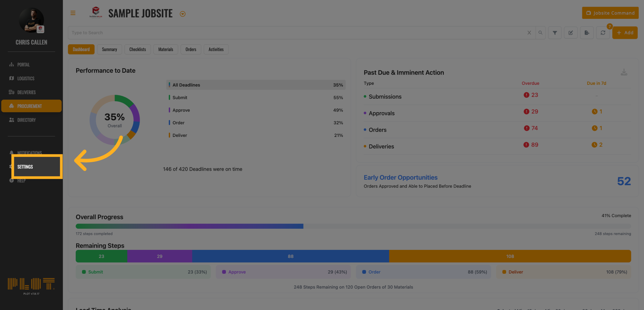
Task: Click the refresh sync icon
Action: click(603, 33)
